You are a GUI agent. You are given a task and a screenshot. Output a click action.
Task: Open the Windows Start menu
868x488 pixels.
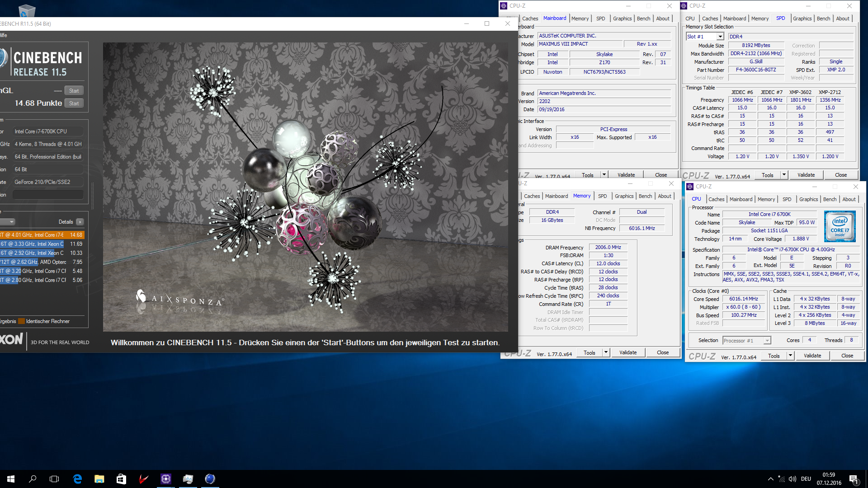(x=11, y=479)
